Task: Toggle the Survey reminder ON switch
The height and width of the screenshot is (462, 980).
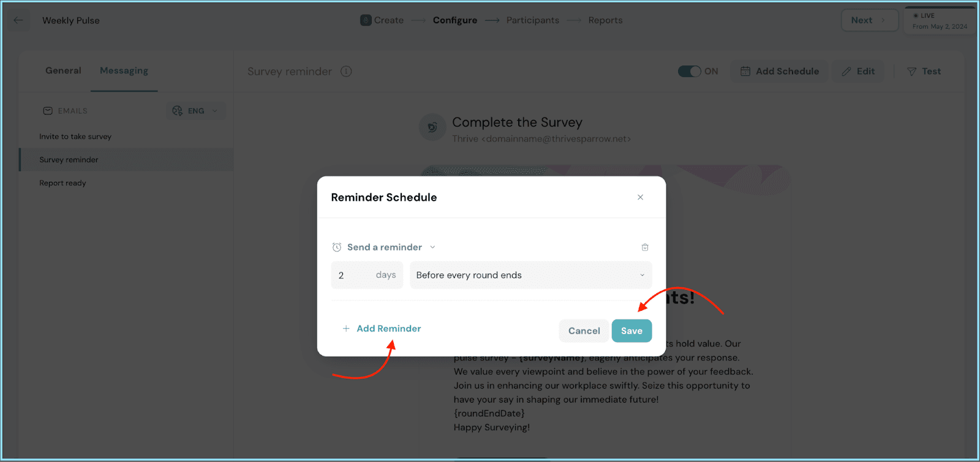Action: 689,72
